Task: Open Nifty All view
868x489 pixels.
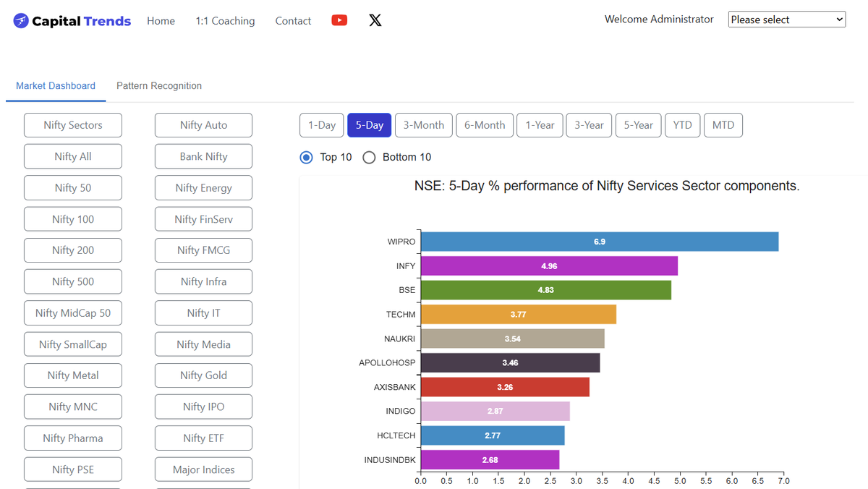Action: (x=73, y=156)
